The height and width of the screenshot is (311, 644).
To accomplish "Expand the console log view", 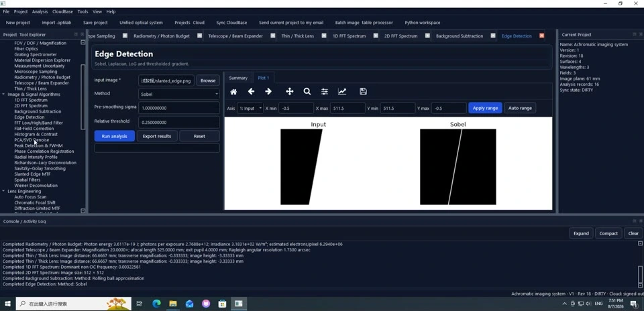I will [x=581, y=233].
